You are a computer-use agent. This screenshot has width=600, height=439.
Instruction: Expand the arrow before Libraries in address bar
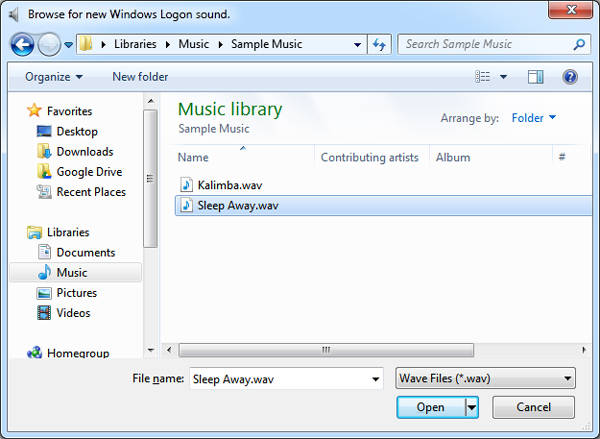(x=103, y=44)
